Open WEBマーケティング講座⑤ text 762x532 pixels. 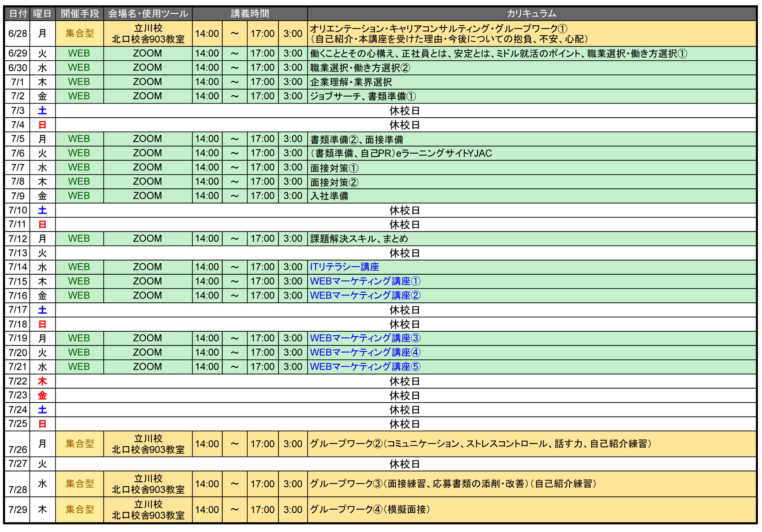(x=365, y=367)
